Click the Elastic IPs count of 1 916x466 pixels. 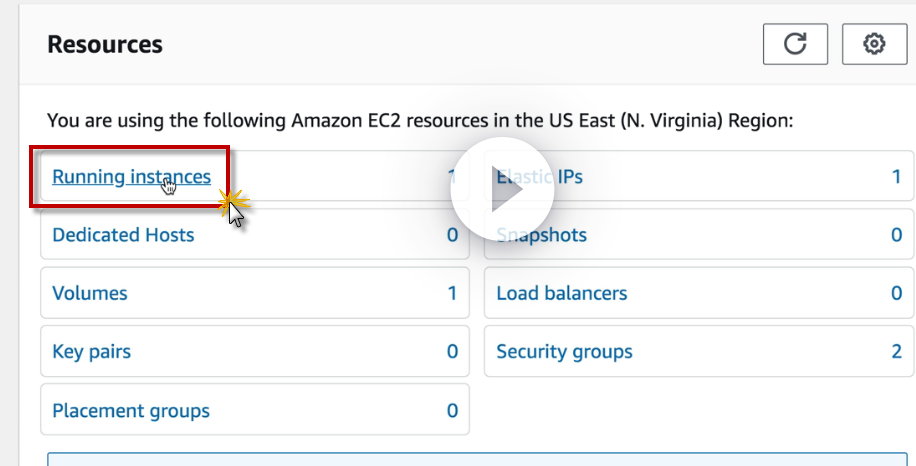point(896,177)
